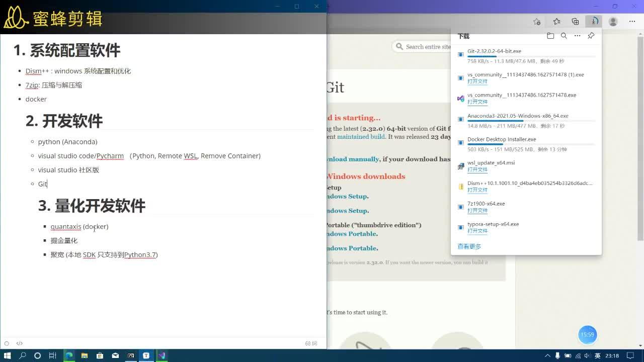The width and height of the screenshot is (644, 362).
Task: Open file link under wsl_update_x64.msi
Action: (477, 170)
